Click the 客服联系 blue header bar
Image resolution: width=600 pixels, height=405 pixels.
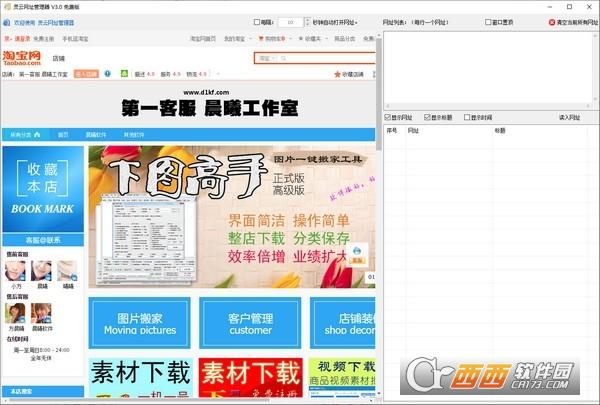tap(43, 240)
